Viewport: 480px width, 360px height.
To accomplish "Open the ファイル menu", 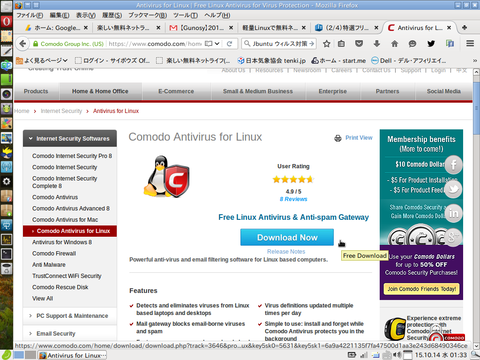I will click(30, 15).
